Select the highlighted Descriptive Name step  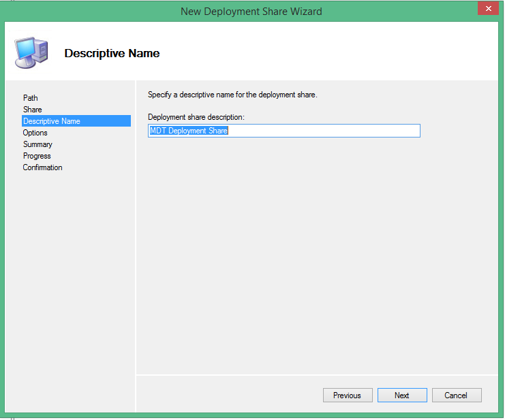52,121
